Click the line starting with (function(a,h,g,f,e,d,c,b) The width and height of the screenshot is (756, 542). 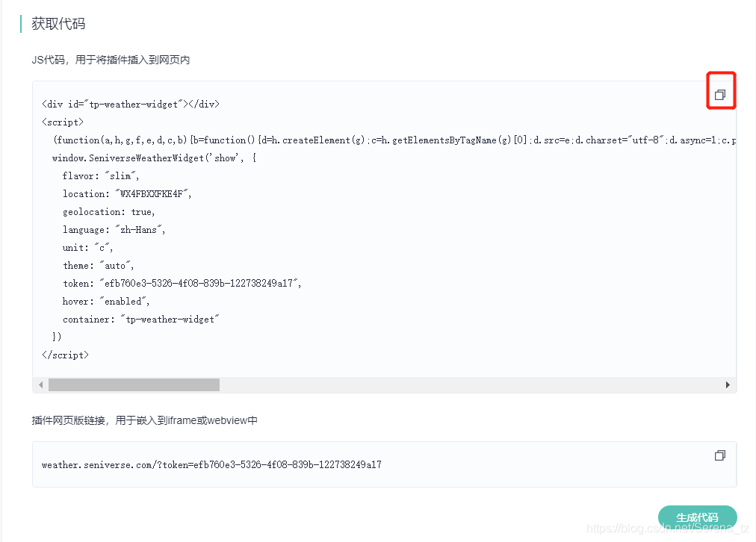pos(394,140)
